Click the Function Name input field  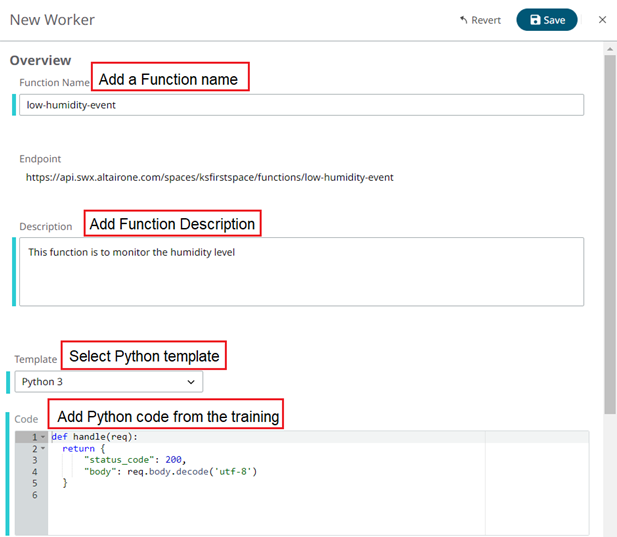pyautogui.click(x=300, y=105)
